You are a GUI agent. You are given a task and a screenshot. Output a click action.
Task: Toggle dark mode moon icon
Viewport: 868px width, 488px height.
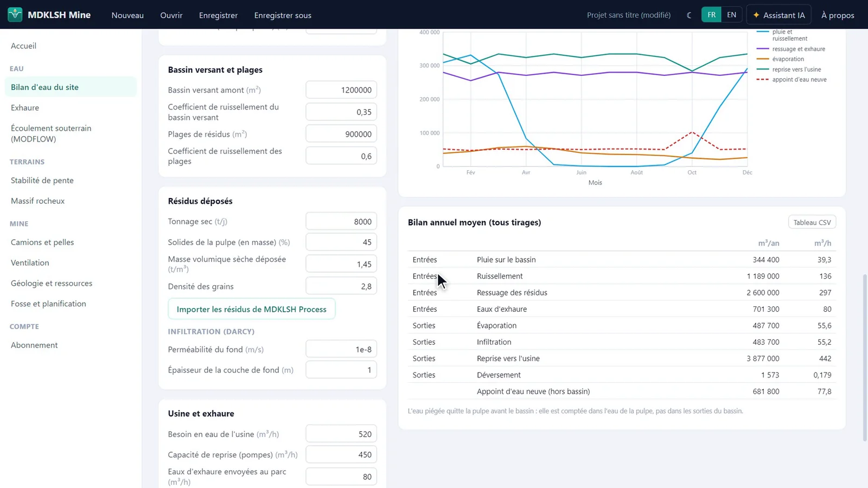point(689,15)
